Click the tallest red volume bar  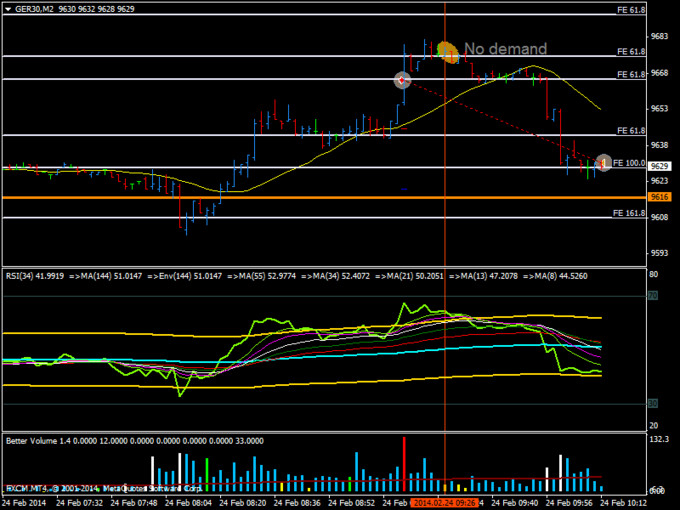click(x=404, y=460)
